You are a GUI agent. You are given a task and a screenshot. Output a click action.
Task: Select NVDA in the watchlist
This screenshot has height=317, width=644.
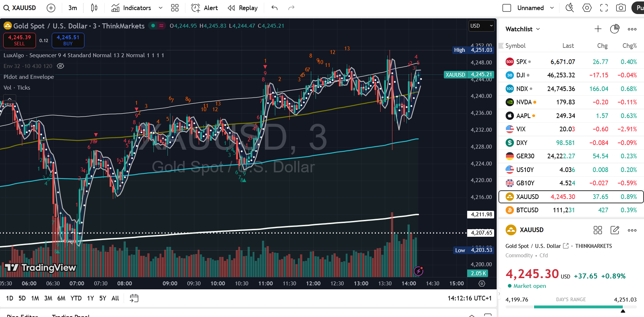tap(571, 102)
